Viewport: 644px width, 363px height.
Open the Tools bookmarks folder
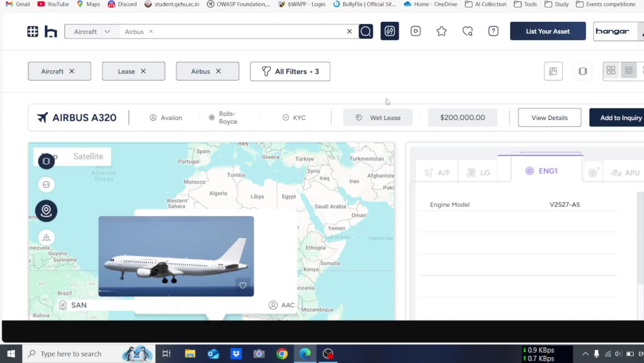pos(526,4)
